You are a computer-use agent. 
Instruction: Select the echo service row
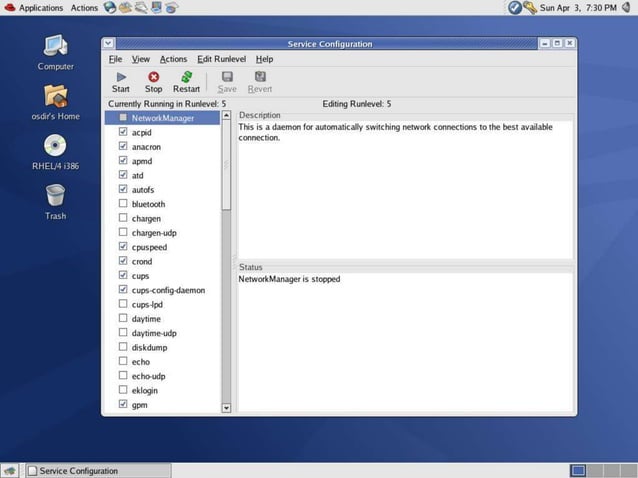[x=163, y=362]
